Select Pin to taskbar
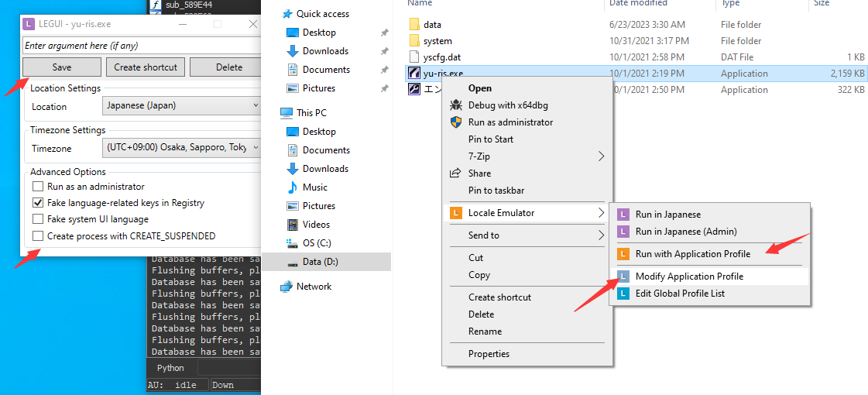 click(x=496, y=191)
